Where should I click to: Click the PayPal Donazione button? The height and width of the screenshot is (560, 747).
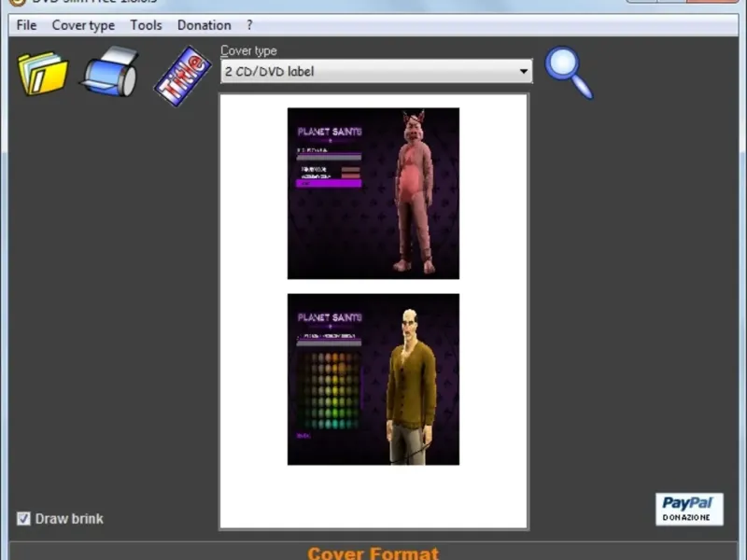coord(689,509)
